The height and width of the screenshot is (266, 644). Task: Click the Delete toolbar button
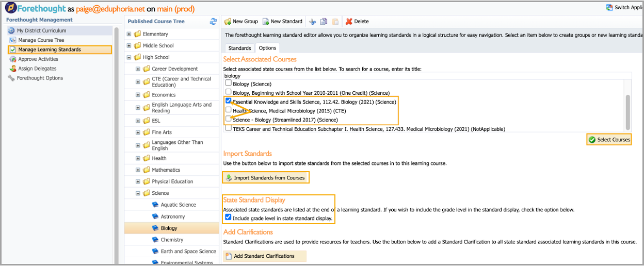click(x=357, y=21)
